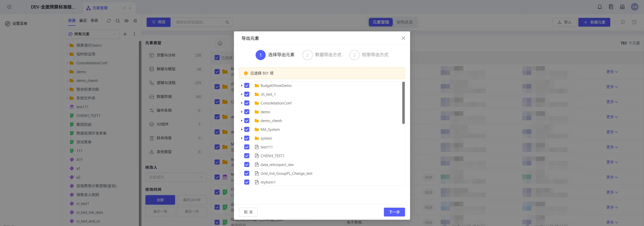Close the 导出元素 dialog
Image resolution: width=644 pixels, height=226 pixels.
pyautogui.click(x=403, y=38)
